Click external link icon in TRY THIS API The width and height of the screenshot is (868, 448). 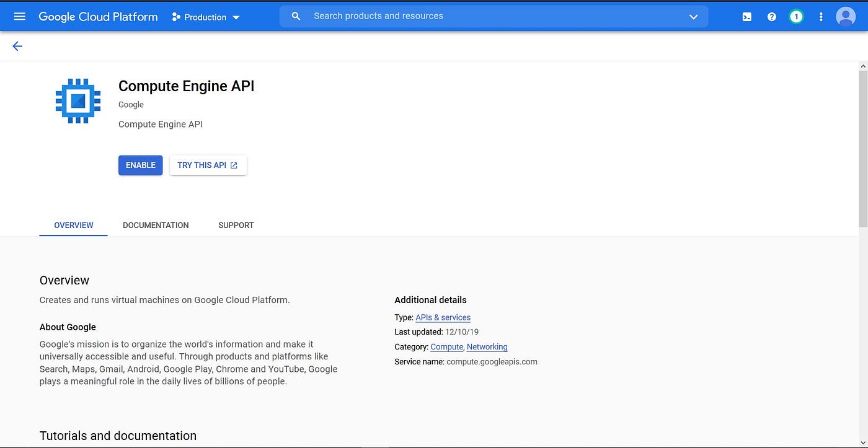click(x=234, y=165)
